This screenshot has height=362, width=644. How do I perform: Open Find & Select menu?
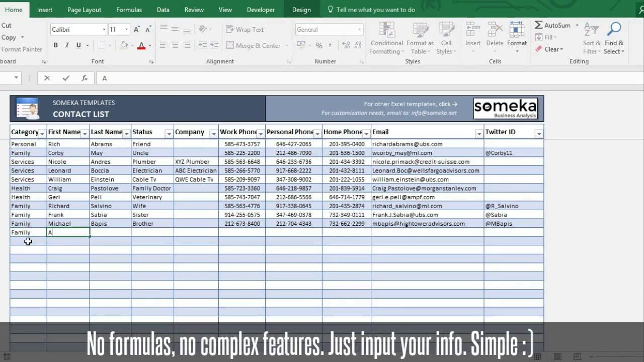click(x=614, y=38)
